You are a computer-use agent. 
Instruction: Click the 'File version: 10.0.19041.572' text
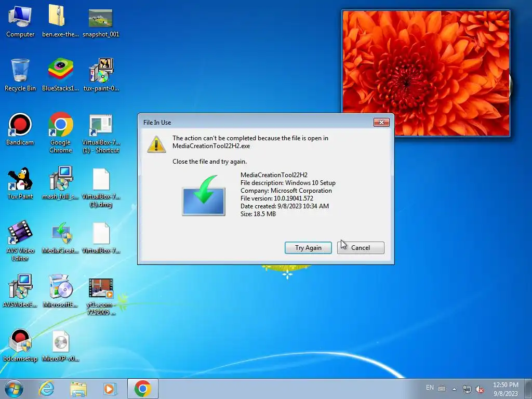point(277,198)
